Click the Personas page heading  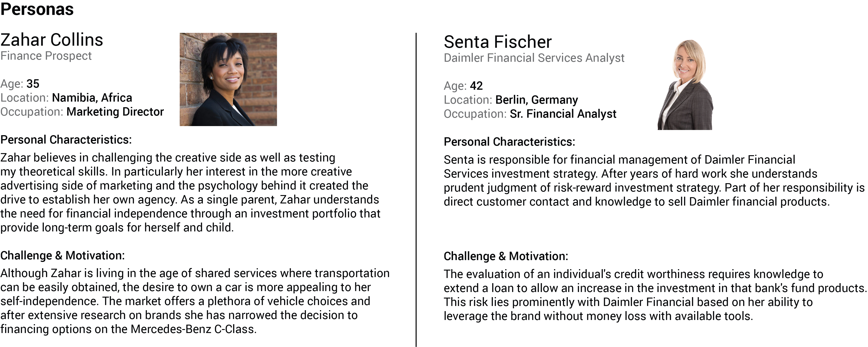[37, 9]
